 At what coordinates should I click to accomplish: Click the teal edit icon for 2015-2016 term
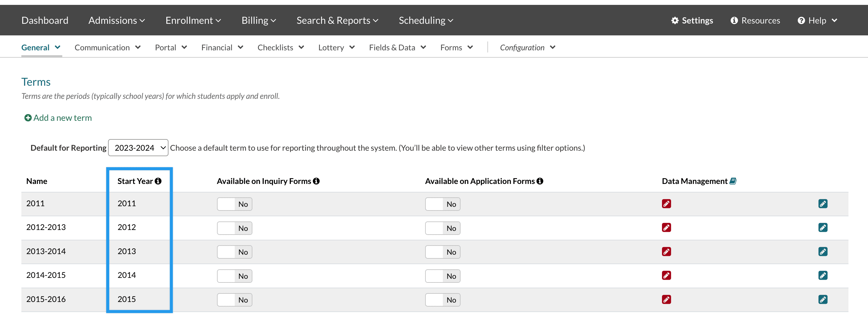pos(823,300)
